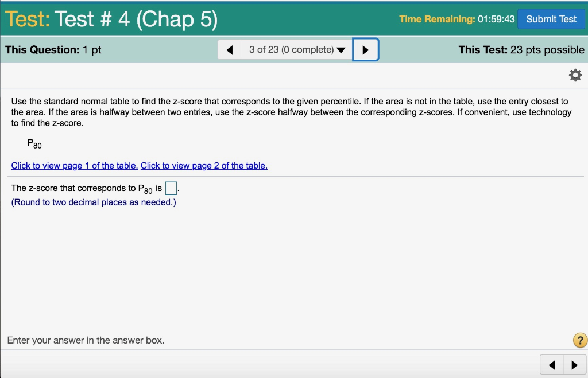This screenshot has height=378, width=588.
Task: Submit the test
Action: click(551, 19)
